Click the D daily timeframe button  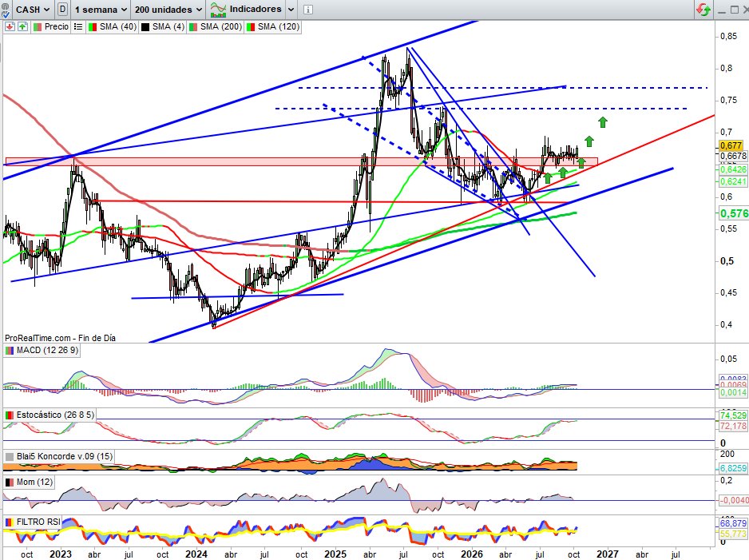62,9
